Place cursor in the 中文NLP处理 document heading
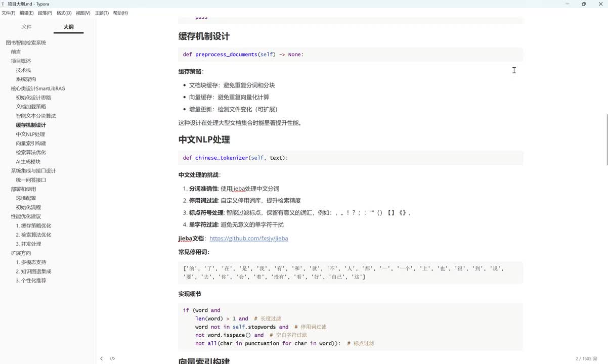This screenshot has height=364, width=608. [x=204, y=140]
